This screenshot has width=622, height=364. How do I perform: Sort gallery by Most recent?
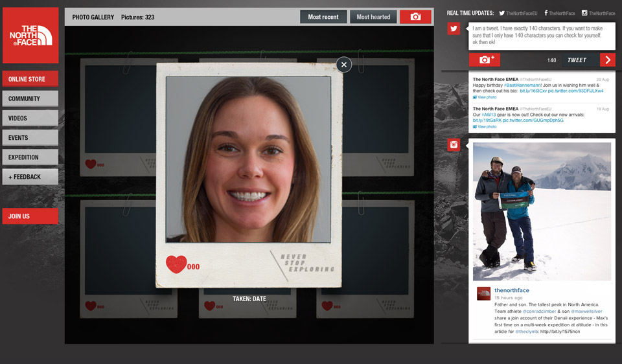(323, 17)
